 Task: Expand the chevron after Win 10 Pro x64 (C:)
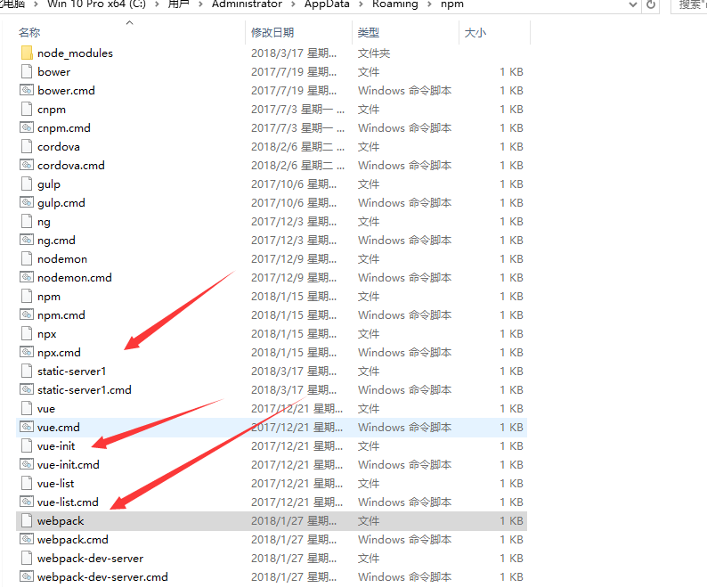pos(157,4)
